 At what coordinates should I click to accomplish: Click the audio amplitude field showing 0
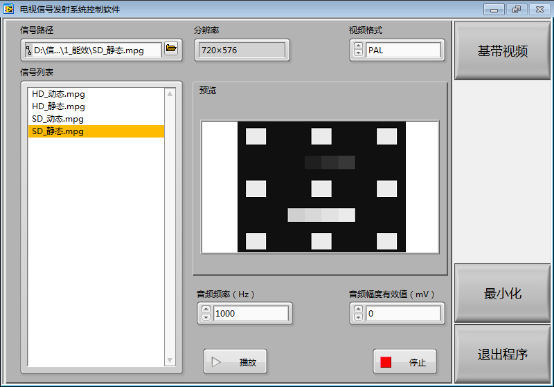(403, 313)
